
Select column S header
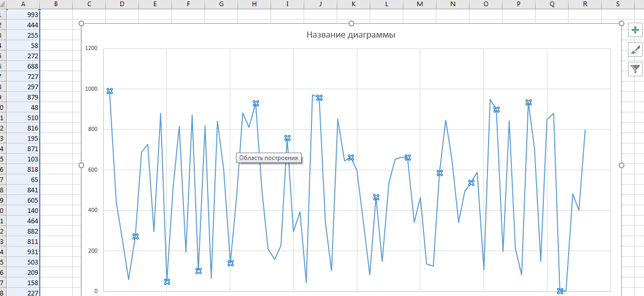pyautogui.click(x=618, y=4)
